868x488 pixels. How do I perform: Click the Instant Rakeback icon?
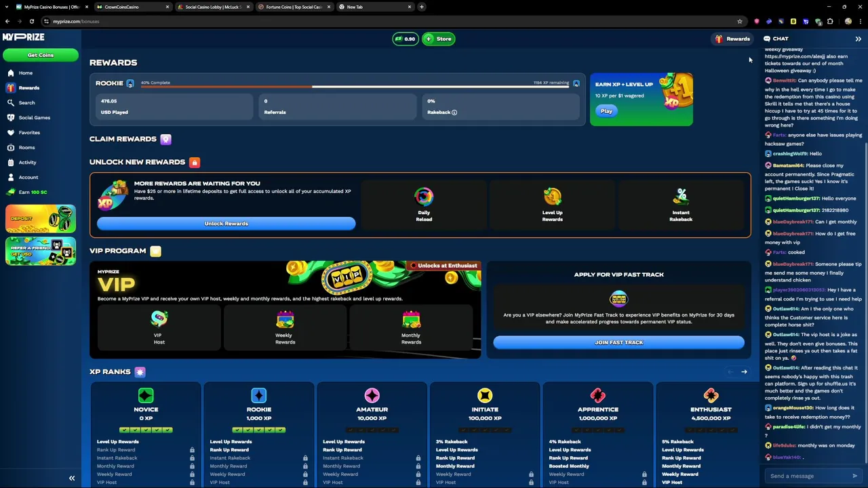click(681, 197)
